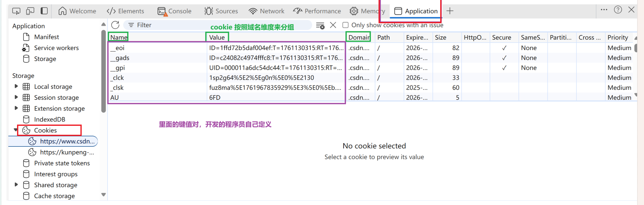This screenshot has width=644, height=205.
Task: Toggle the dock side panel icon
Action: (44, 11)
